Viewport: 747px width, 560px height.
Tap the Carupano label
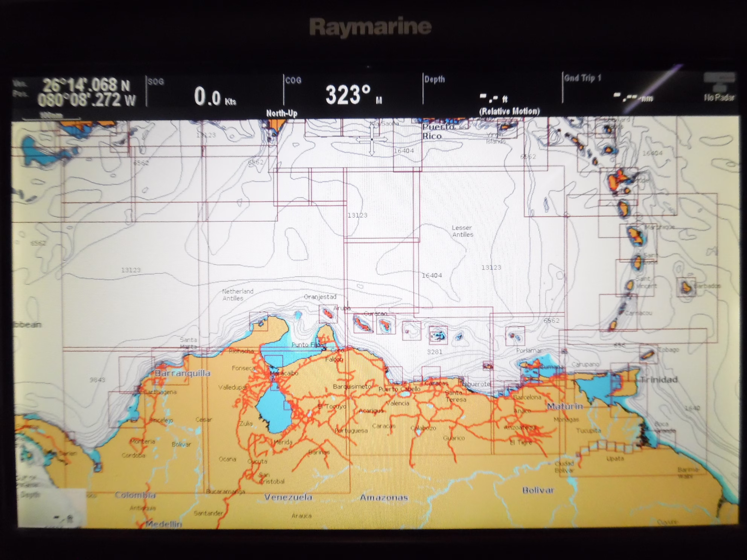tap(585, 364)
